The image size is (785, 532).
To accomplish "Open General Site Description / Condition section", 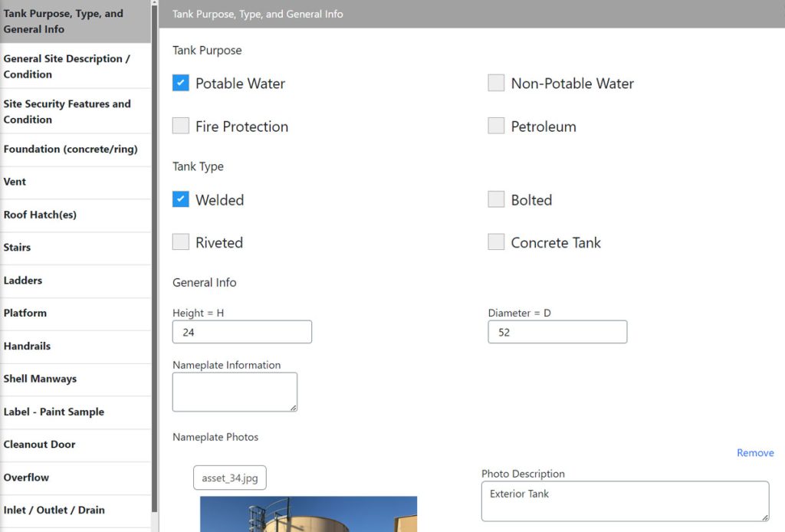I will coord(67,67).
